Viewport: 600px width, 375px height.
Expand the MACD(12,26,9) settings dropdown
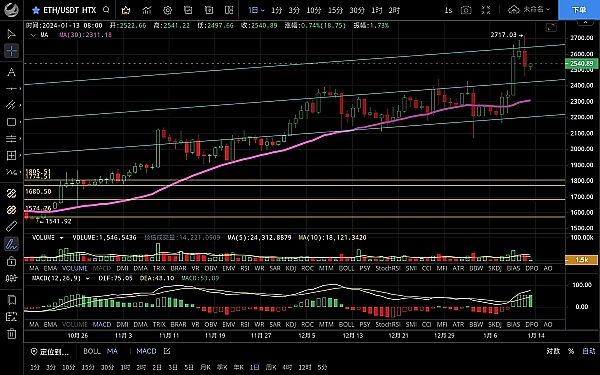(x=88, y=278)
